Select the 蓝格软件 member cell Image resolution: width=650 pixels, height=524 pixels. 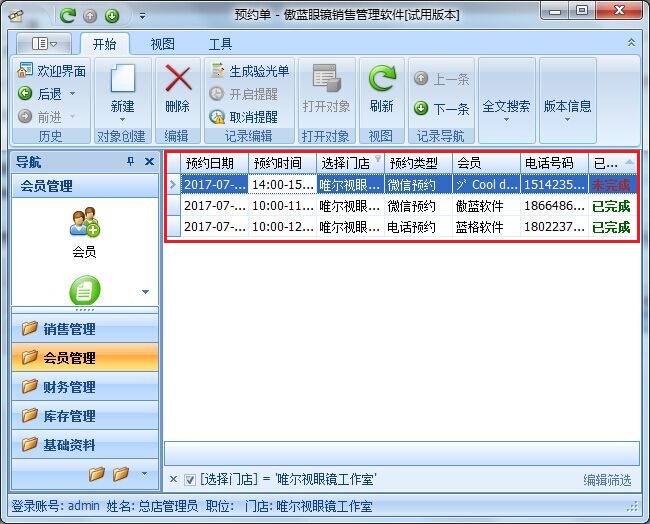(x=486, y=227)
